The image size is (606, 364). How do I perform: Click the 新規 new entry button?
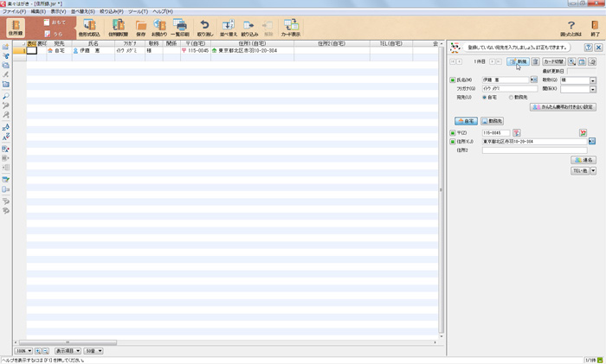tap(519, 62)
